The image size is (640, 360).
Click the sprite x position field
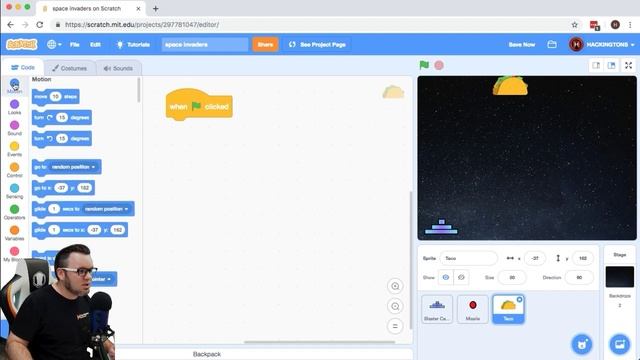pos(535,258)
